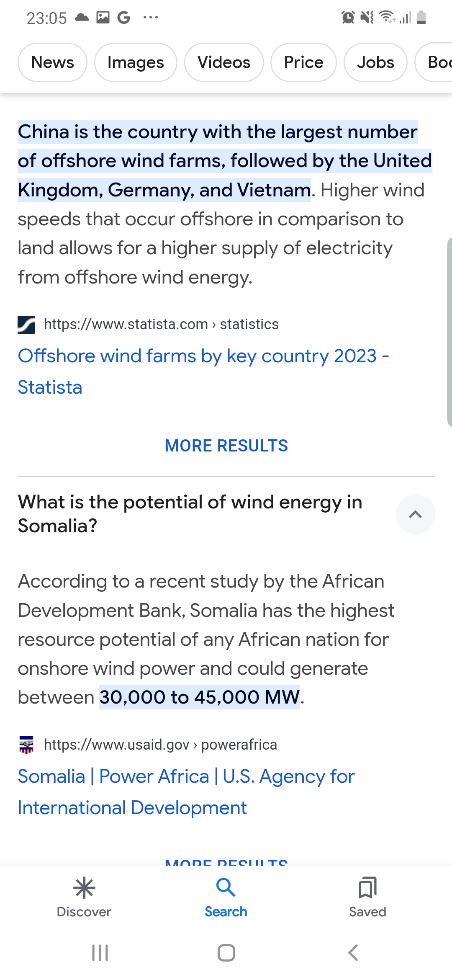Collapse the Somalia wind energy question
The image size is (452, 980).
[415, 514]
